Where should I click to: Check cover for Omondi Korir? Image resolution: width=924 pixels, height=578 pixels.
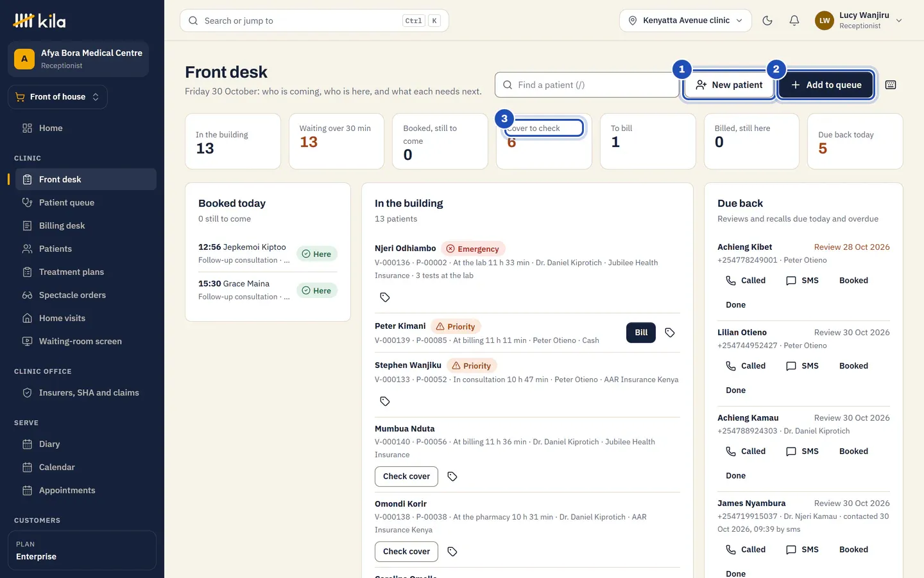pyautogui.click(x=406, y=552)
